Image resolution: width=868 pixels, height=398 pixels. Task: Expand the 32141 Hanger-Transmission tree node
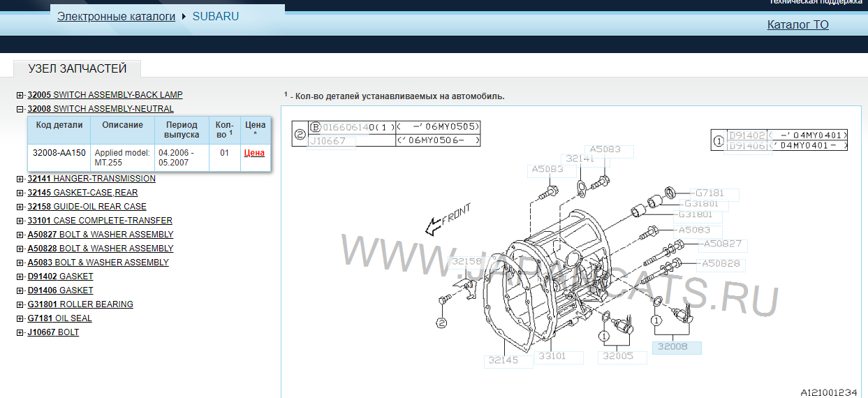point(20,179)
